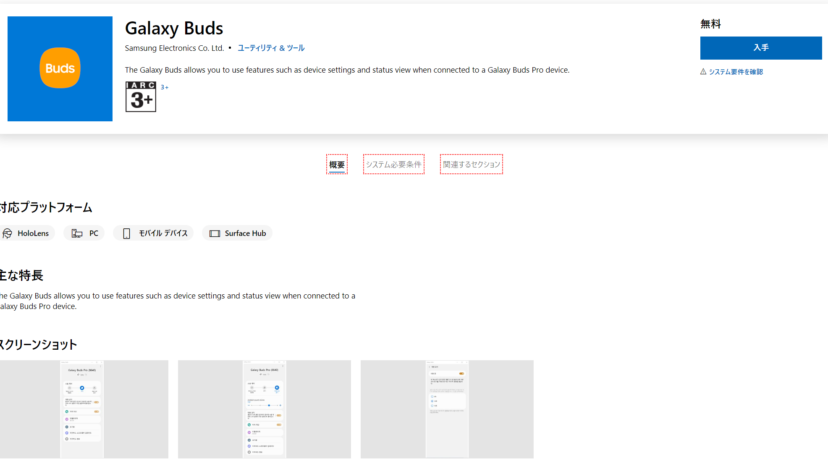Click the モバイル デバイス phone icon
The image size is (828, 466).
126,233
